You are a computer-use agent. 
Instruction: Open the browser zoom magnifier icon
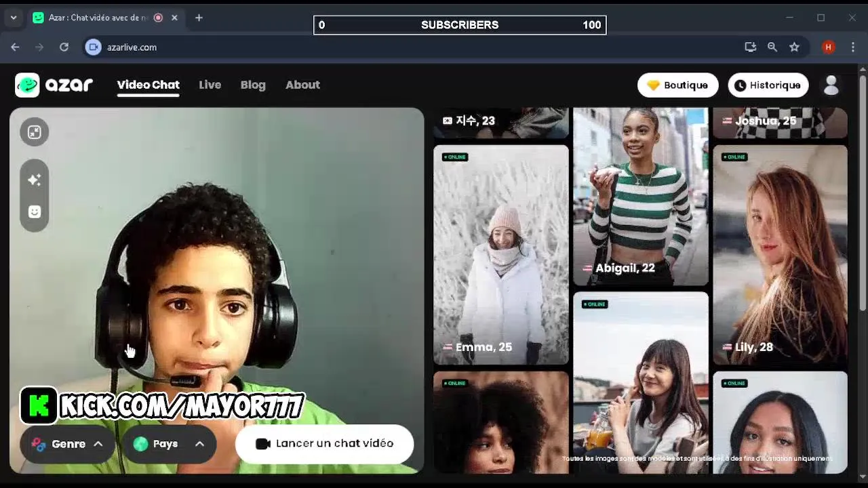tap(772, 47)
